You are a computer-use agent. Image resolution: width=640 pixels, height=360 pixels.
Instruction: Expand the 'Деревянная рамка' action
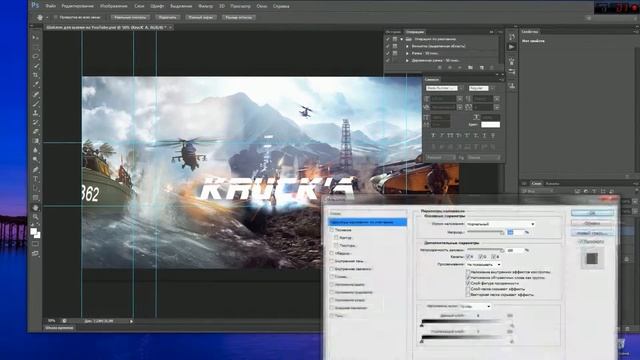tap(407, 60)
